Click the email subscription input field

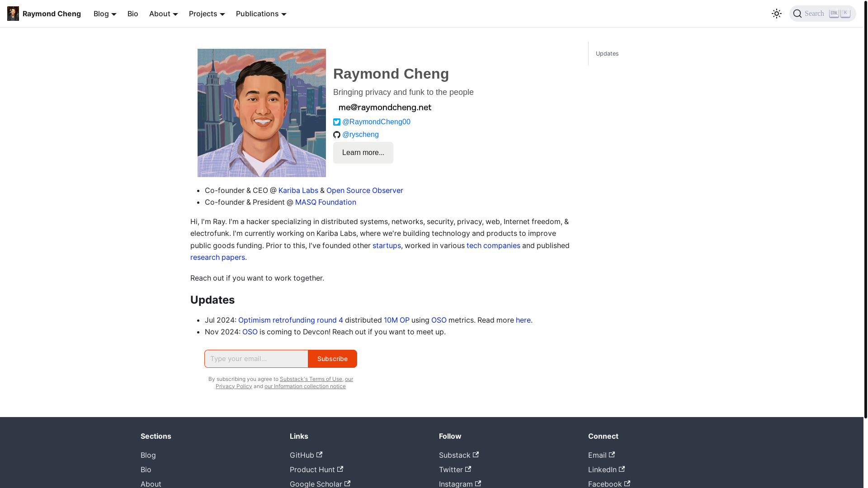pyautogui.click(x=256, y=359)
